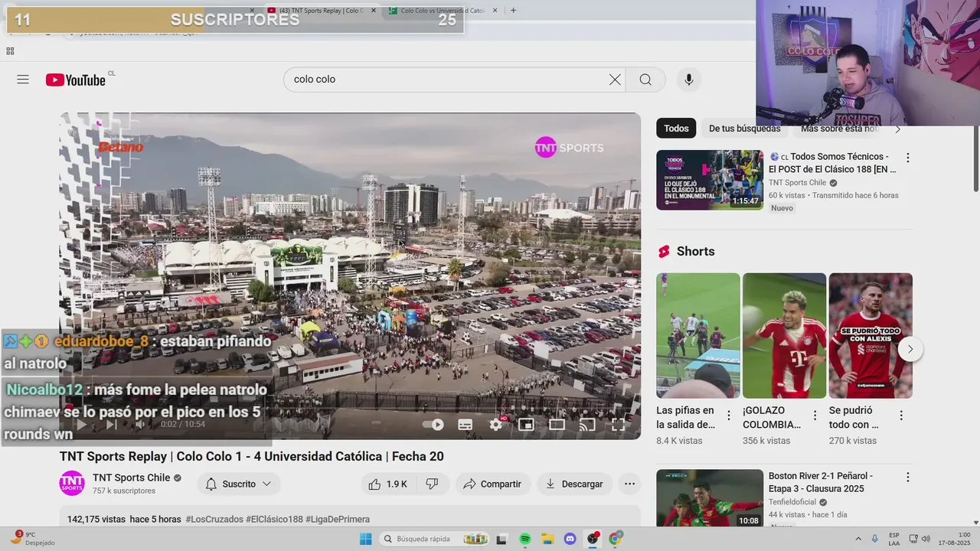This screenshot has width=980, height=551.
Task: Open the Boston River 2-1 Peñarol thumbnail
Action: point(710,498)
